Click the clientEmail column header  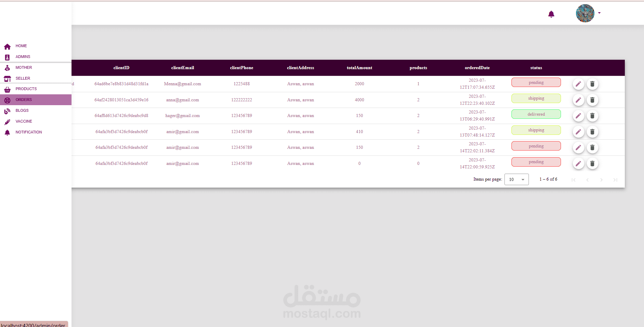182,68
